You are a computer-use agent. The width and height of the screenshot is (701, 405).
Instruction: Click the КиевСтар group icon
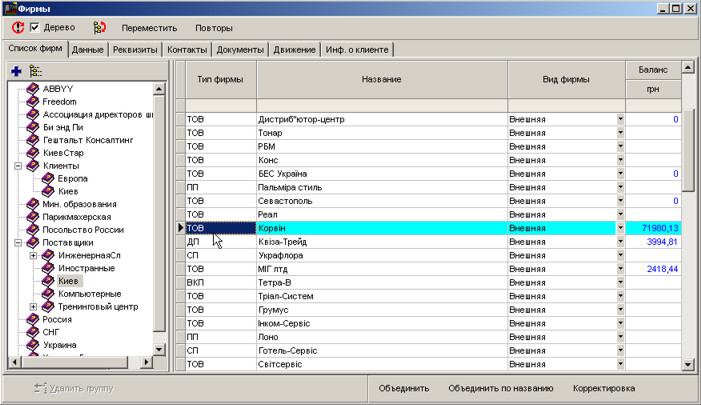32,153
